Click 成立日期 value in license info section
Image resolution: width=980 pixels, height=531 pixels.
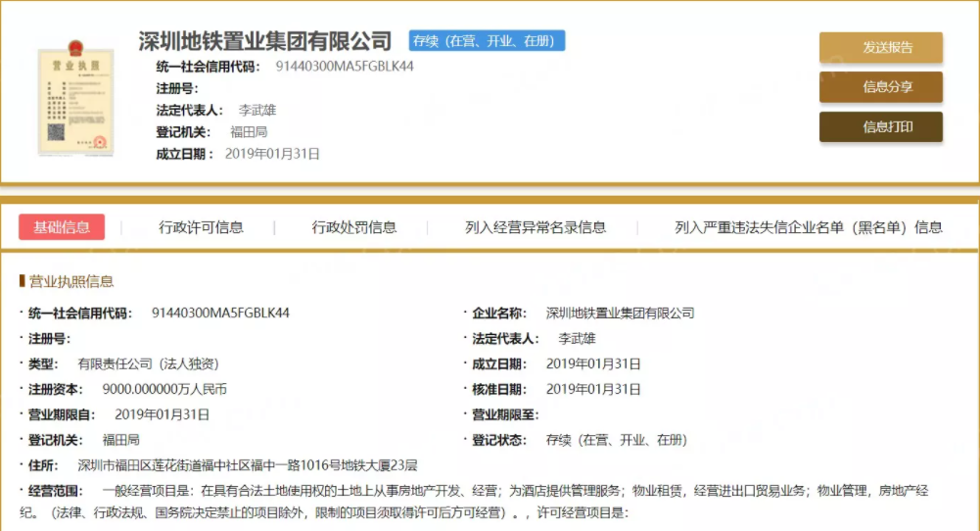pyautogui.click(x=593, y=364)
